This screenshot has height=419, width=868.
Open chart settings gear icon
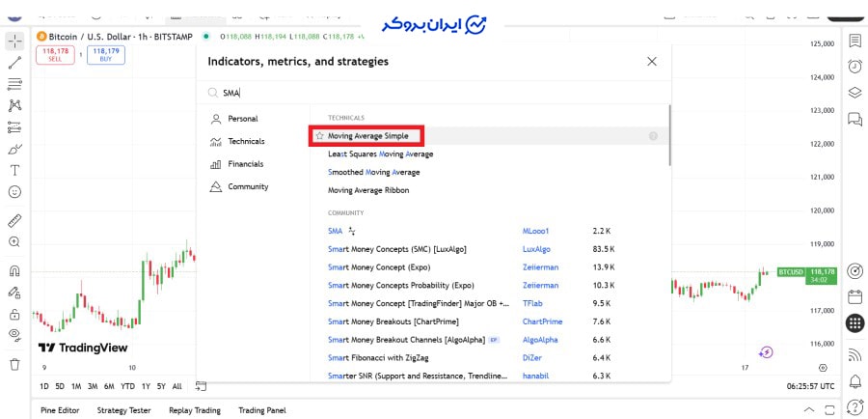pos(823,368)
